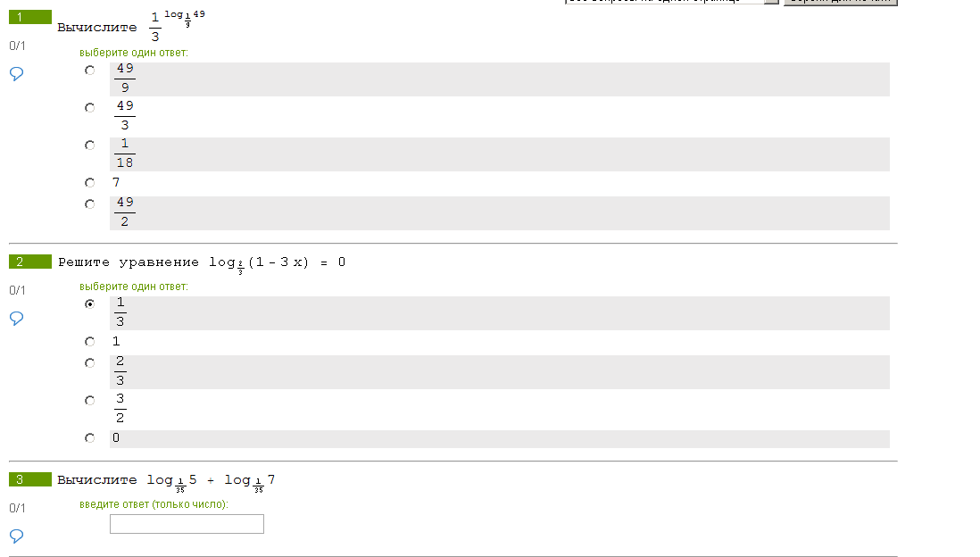
Task: Click the green number 3 question badge
Action: (x=30, y=479)
